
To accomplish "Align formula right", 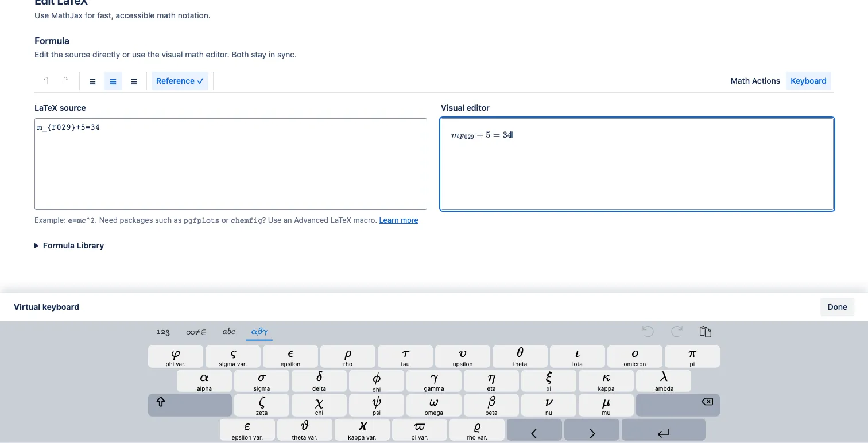I will click(x=134, y=81).
